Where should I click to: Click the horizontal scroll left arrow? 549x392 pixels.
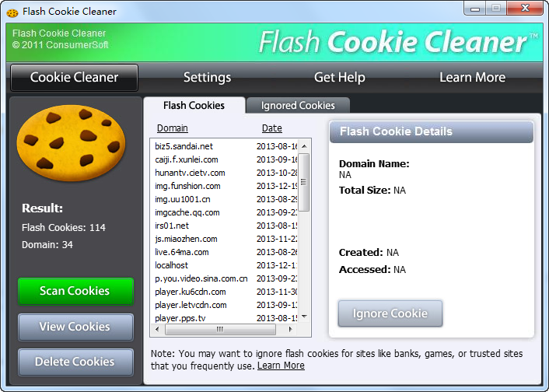point(157,329)
